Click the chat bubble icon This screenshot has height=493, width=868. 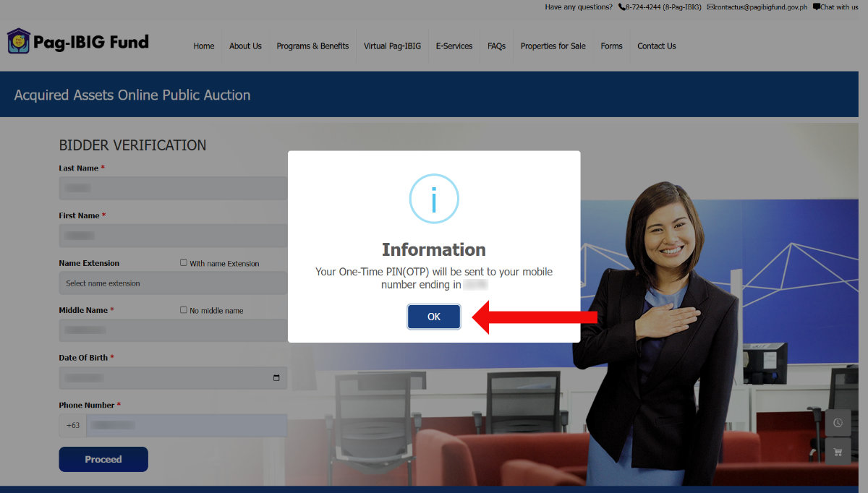tap(817, 7)
